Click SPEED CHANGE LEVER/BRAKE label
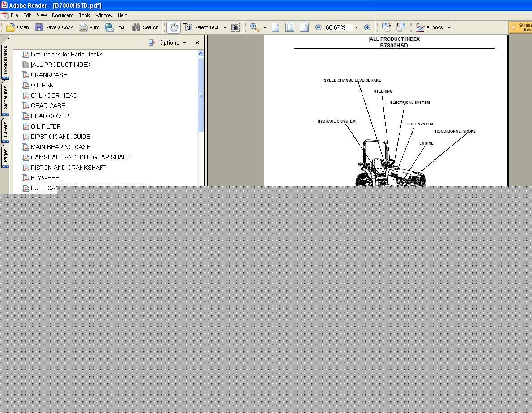The width and height of the screenshot is (532, 413). pos(353,80)
